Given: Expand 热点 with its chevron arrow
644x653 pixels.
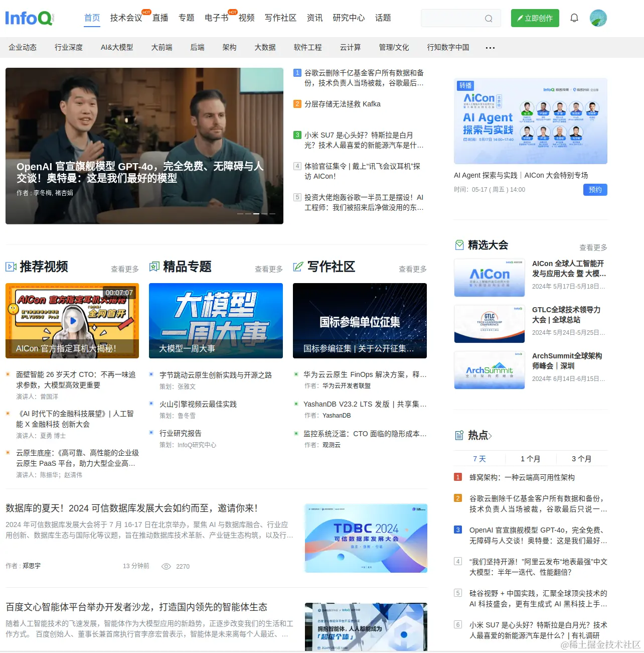Looking at the screenshot, I should [x=490, y=436].
